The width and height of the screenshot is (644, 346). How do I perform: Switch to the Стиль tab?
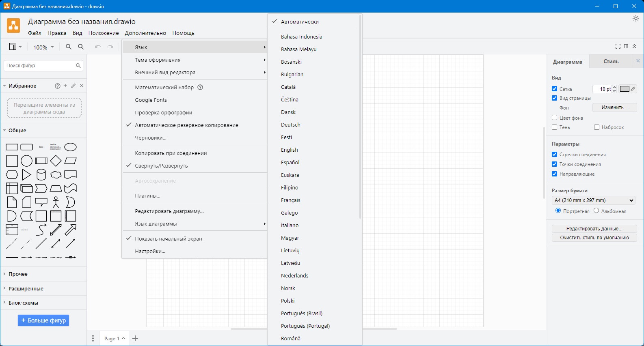pos(611,61)
